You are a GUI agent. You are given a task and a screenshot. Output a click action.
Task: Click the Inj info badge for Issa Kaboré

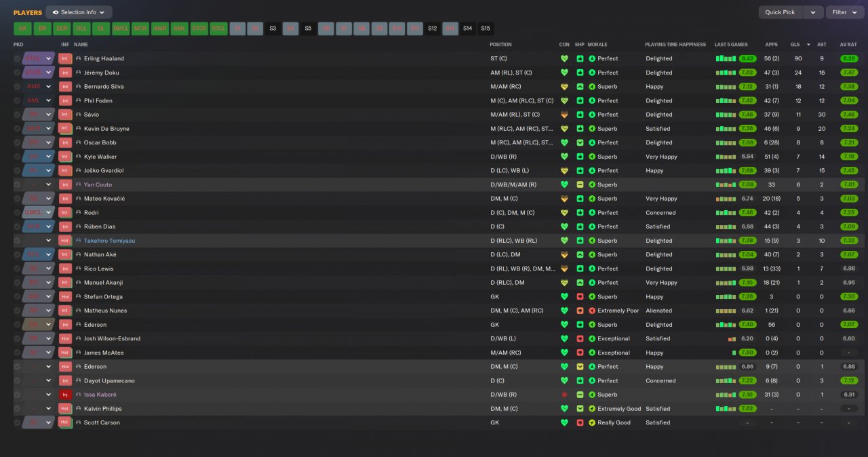[65, 395]
